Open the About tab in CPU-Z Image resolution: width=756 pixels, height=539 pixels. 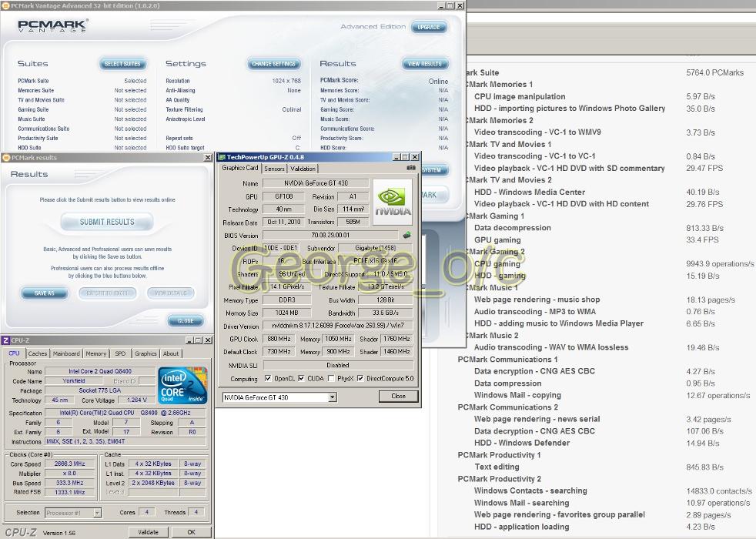171,353
